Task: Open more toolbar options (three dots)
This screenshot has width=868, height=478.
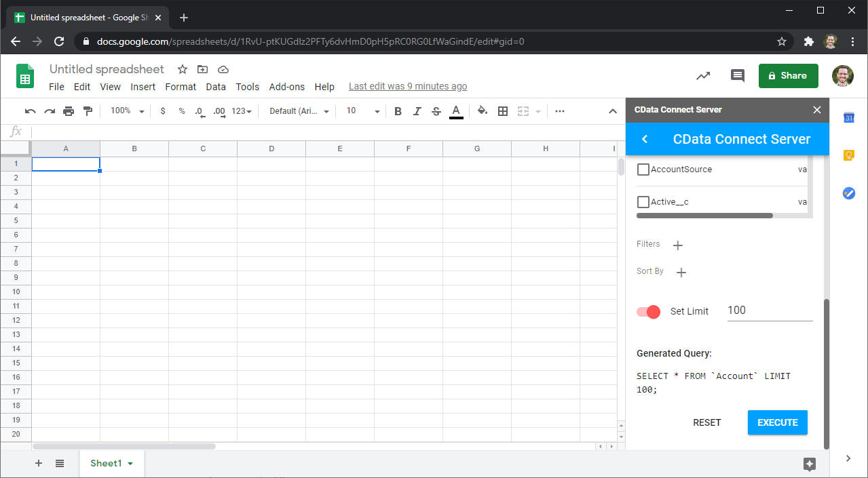Action: (560, 111)
